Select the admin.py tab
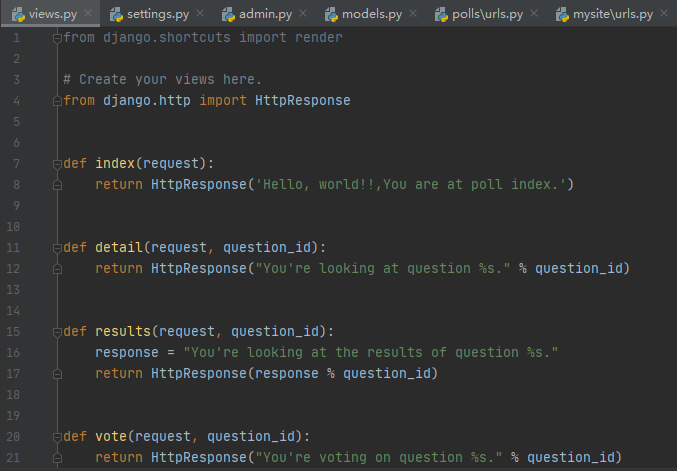 (x=265, y=15)
